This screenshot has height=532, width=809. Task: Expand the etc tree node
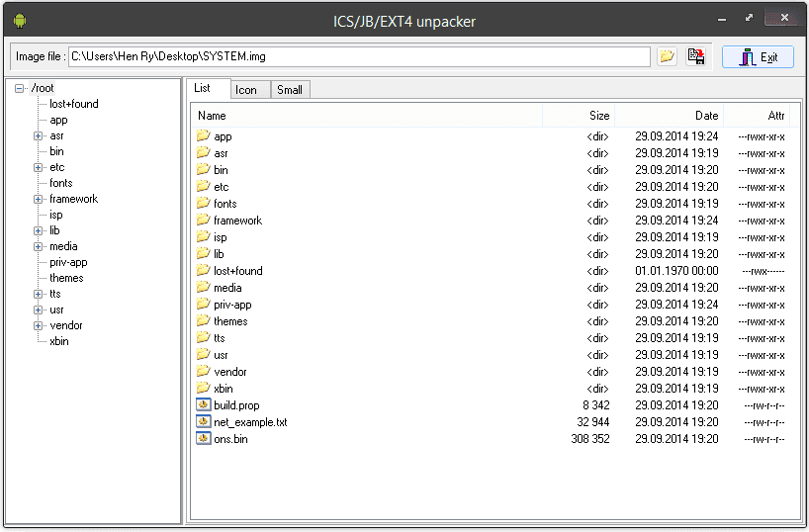click(38, 167)
